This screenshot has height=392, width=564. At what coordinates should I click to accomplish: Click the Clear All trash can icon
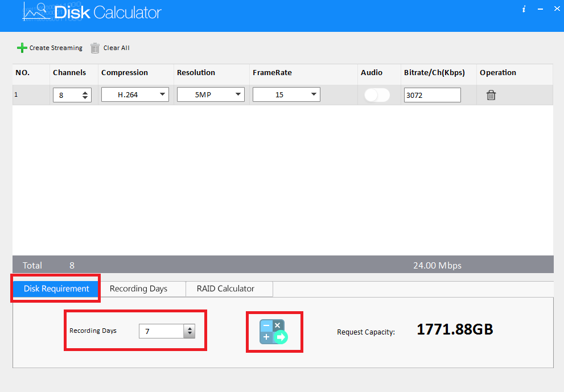[95, 48]
